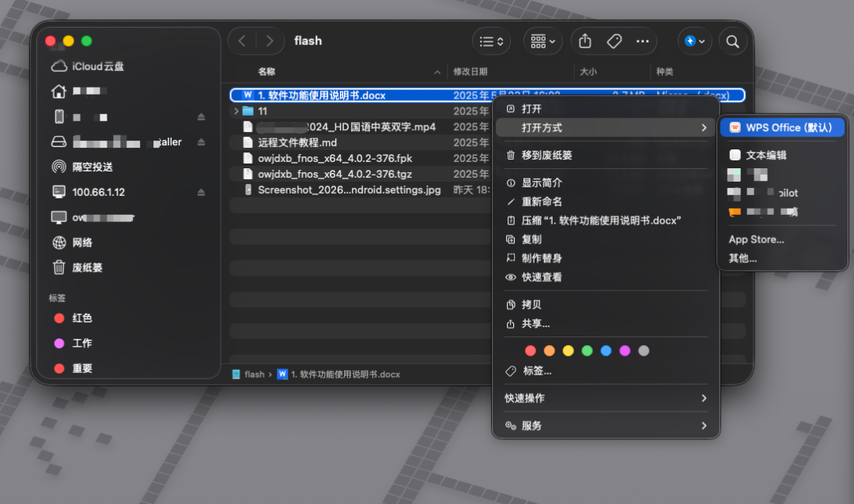This screenshot has width=854, height=504.
Task: Apply the purple tag color dot
Action: click(x=625, y=351)
